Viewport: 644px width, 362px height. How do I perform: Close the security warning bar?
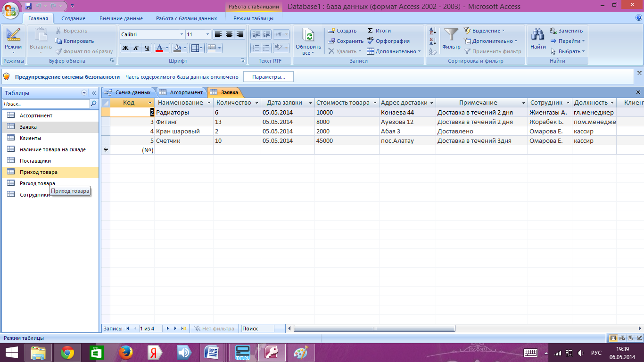point(639,73)
